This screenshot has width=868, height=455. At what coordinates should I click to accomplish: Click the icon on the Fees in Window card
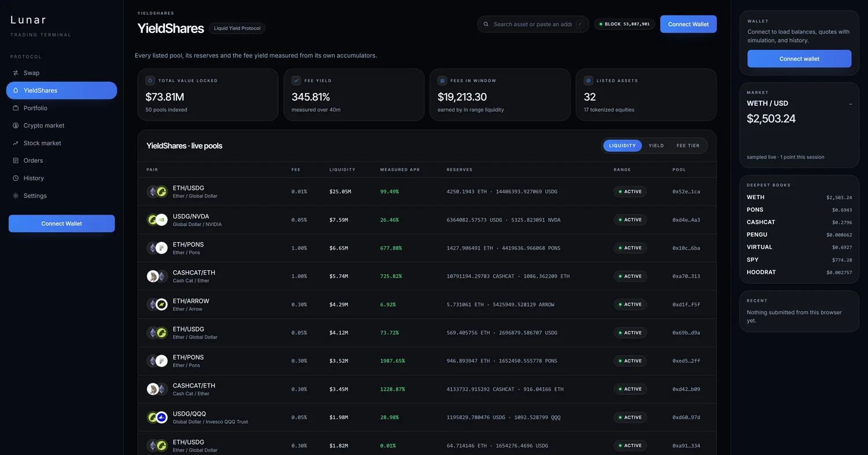(x=442, y=80)
